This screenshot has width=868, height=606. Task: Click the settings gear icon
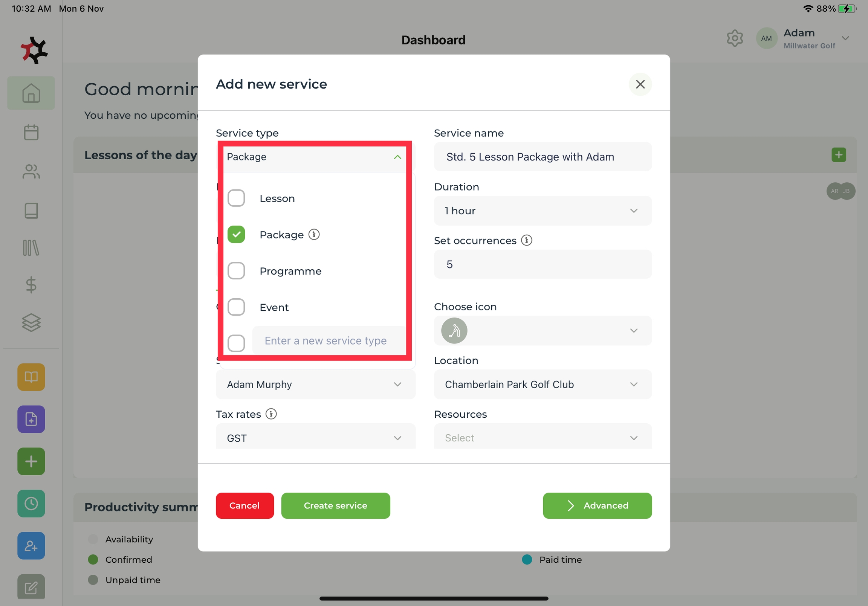click(x=735, y=38)
